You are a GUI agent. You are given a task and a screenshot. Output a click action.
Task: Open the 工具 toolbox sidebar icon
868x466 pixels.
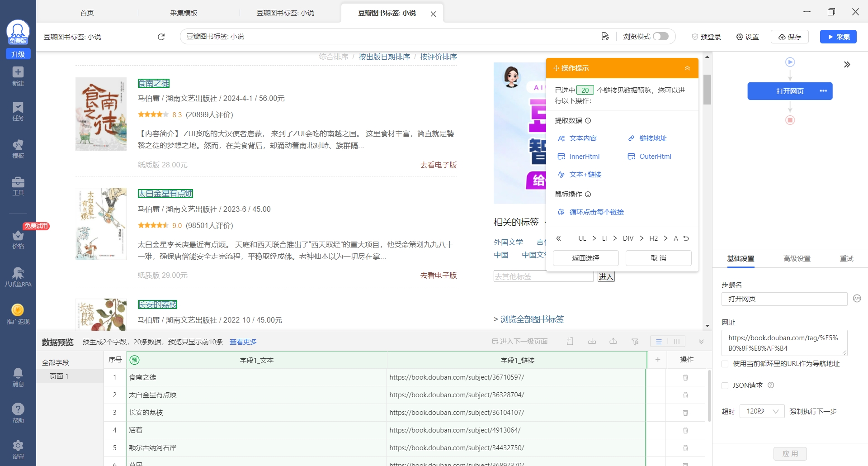(18, 186)
